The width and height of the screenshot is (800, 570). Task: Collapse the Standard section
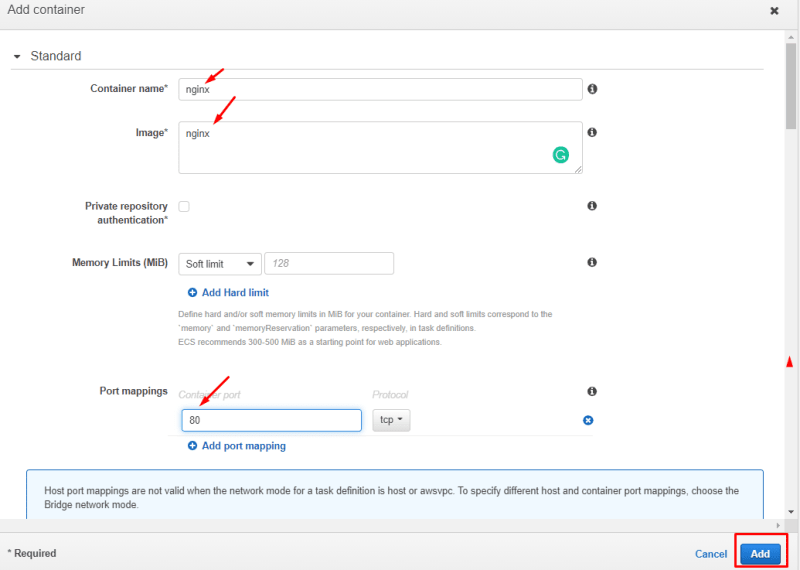click(x=17, y=57)
